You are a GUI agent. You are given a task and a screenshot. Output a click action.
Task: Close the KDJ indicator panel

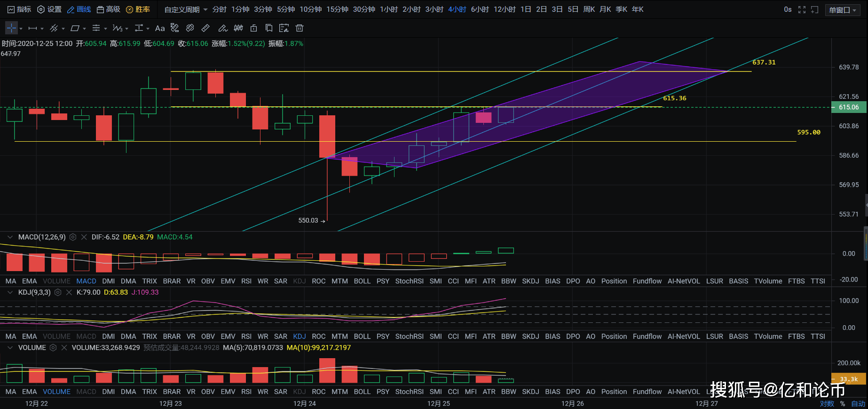click(69, 292)
